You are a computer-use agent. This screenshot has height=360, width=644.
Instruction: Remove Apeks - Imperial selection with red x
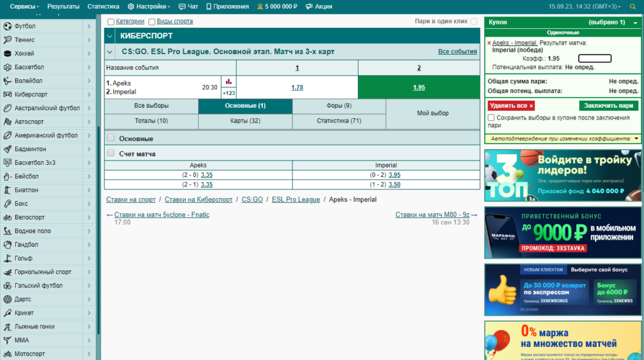click(489, 43)
